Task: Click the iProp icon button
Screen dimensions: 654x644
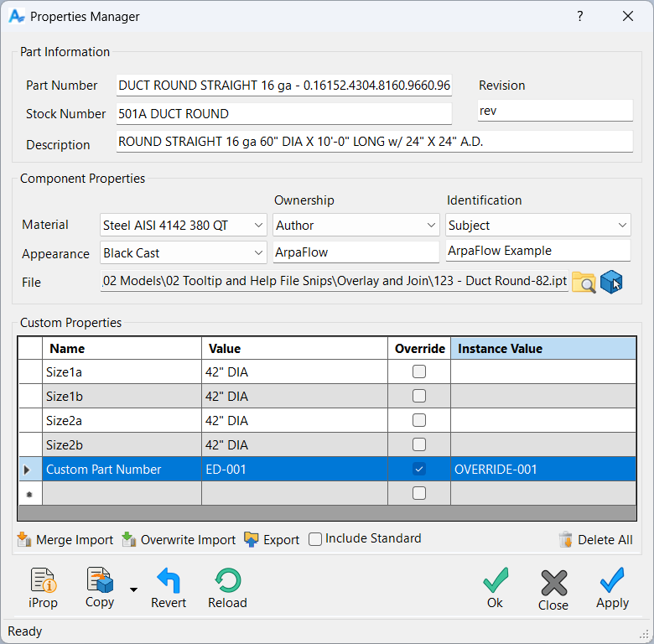Action: [x=43, y=581]
